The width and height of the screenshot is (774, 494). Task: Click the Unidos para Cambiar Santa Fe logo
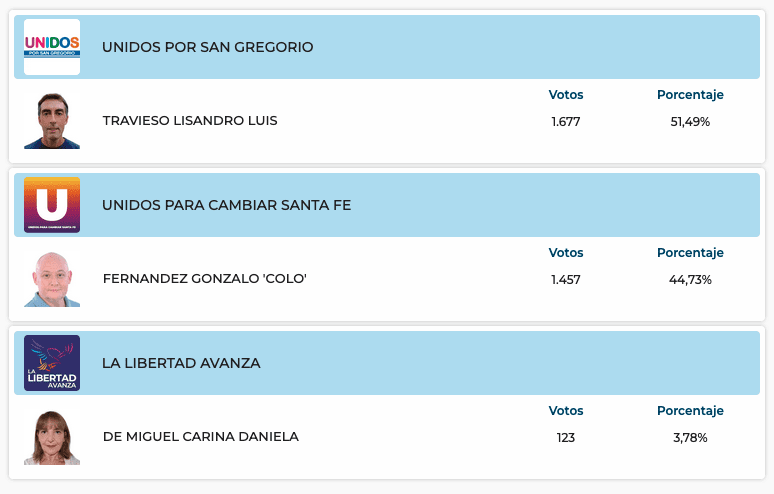[52, 205]
